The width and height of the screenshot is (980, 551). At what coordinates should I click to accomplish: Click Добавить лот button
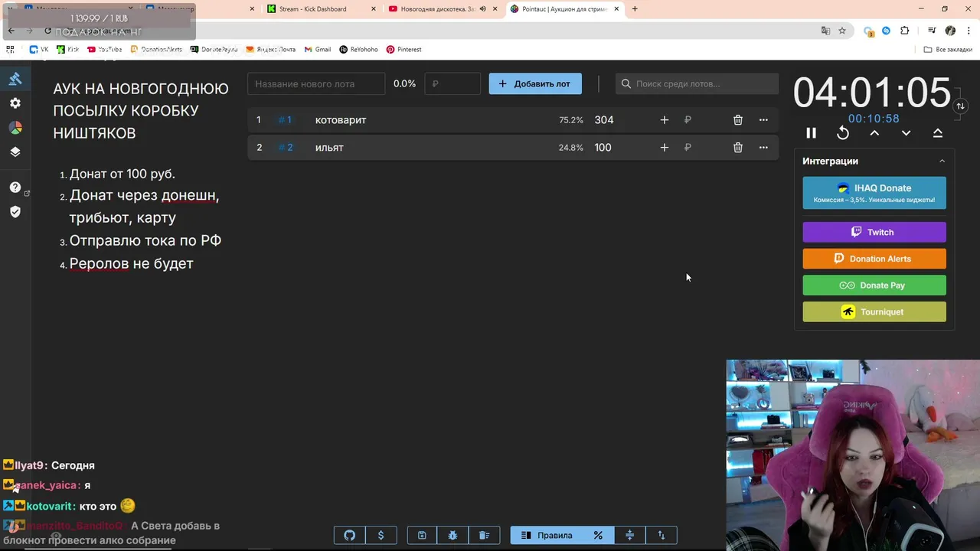coord(535,84)
